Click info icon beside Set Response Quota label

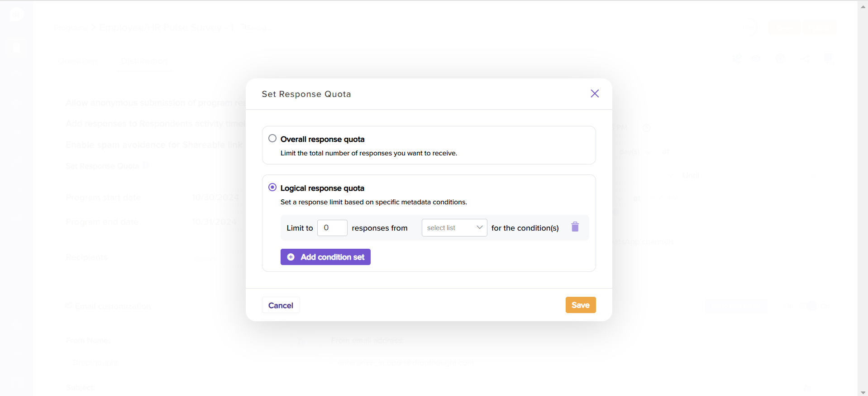coord(146,165)
